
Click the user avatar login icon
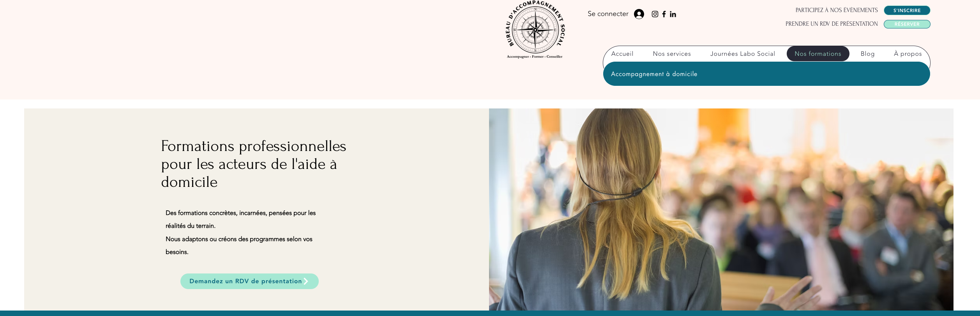click(x=639, y=14)
